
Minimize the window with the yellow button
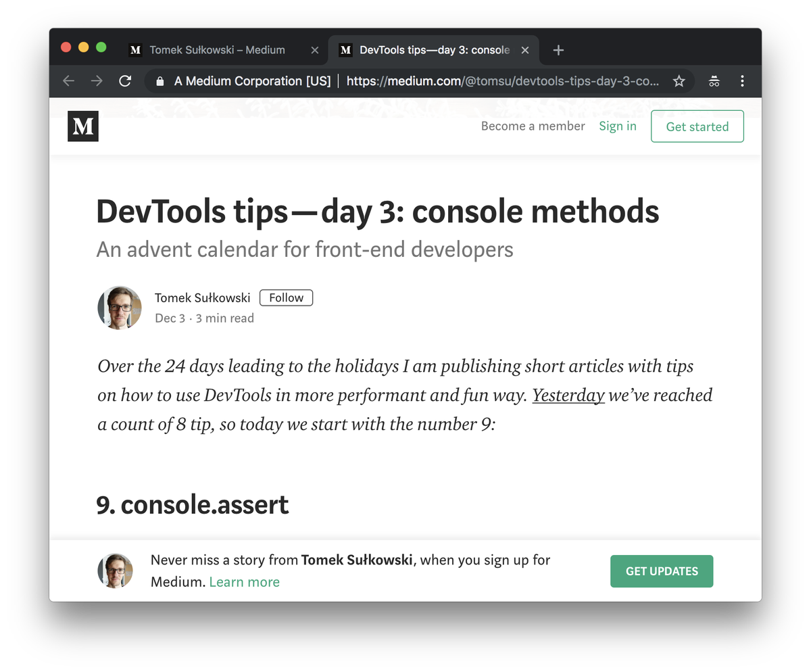(x=84, y=47)
